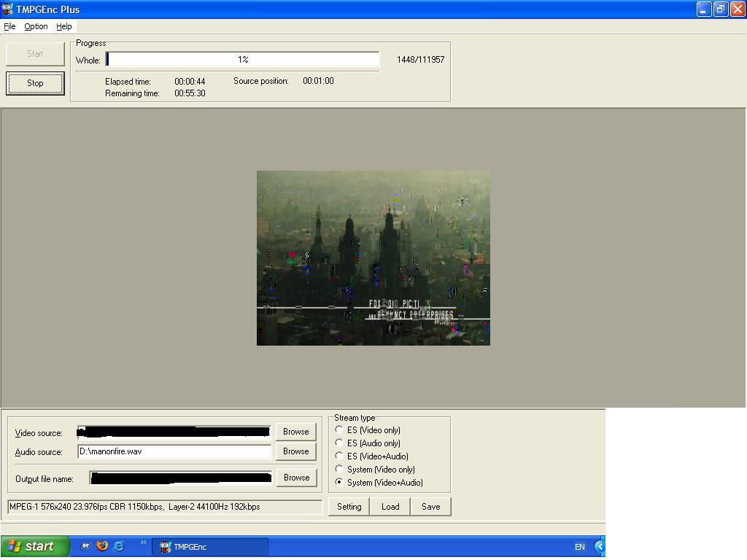Browse for the video source file
The width and height of the screenshot is (747, 560).
[x=296, y=432]
